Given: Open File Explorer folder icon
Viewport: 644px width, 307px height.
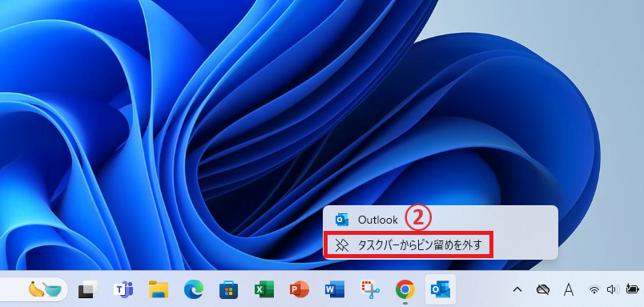Looking at the screenshot, I should (x=159, y=290).
